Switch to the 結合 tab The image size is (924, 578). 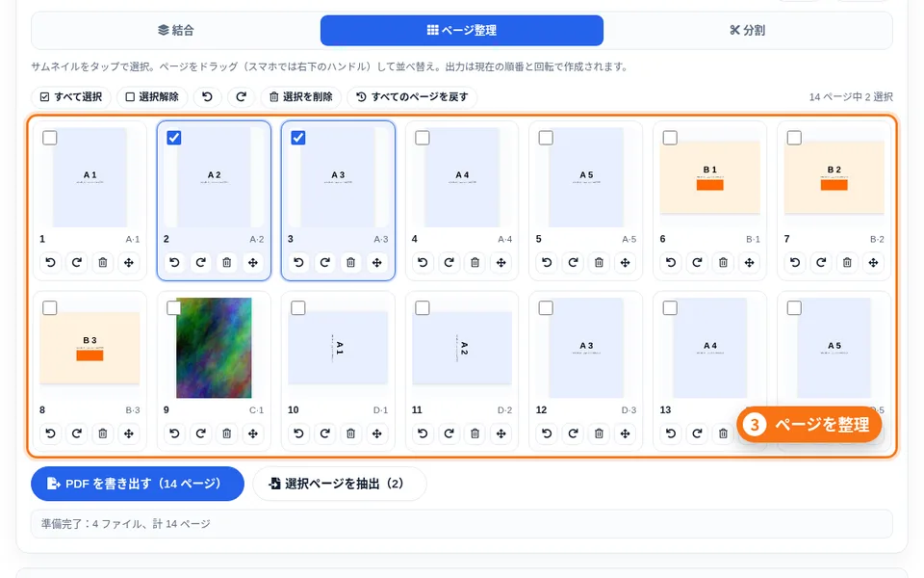click(176, 30)
